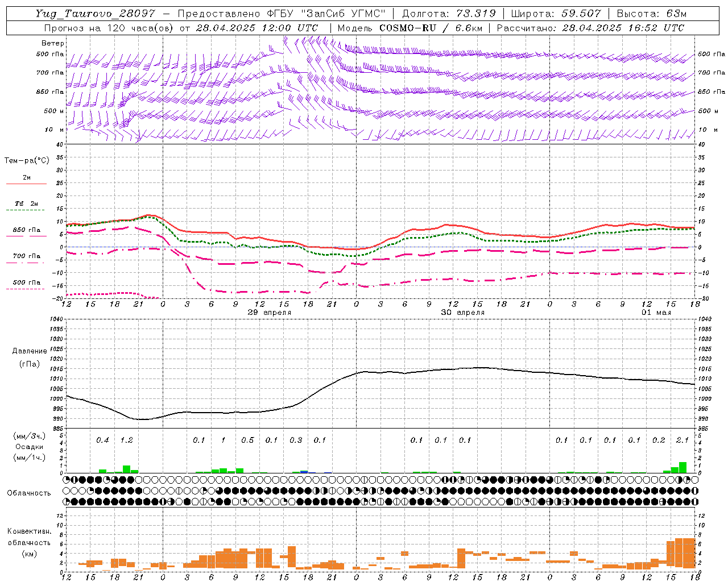Screen dimensions: 728x582
Task: Click the (км) convective unit label
Action: 29,554
